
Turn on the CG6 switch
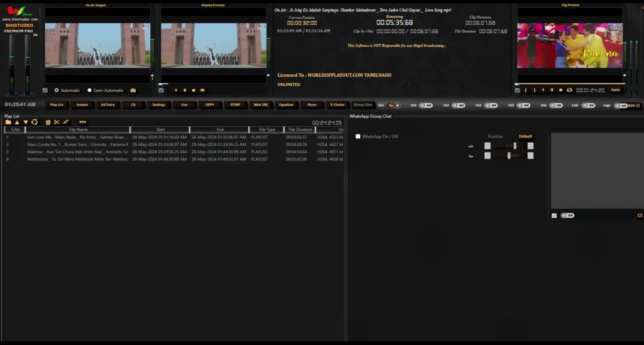coord(556,106)
